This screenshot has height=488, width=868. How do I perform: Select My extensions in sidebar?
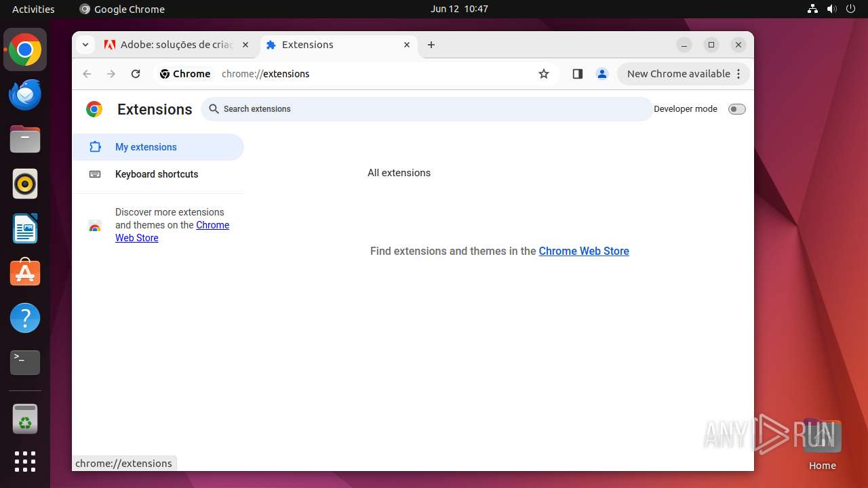(158, 147)
